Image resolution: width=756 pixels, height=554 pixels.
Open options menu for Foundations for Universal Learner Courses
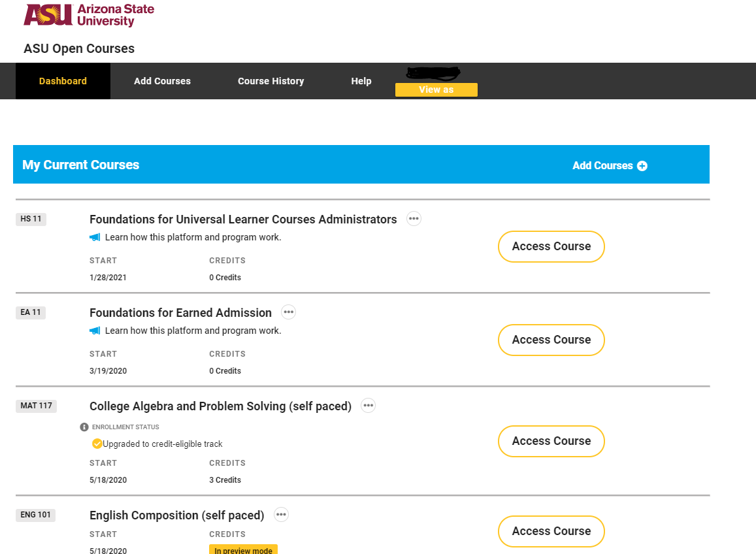click(x=414, y=219)
